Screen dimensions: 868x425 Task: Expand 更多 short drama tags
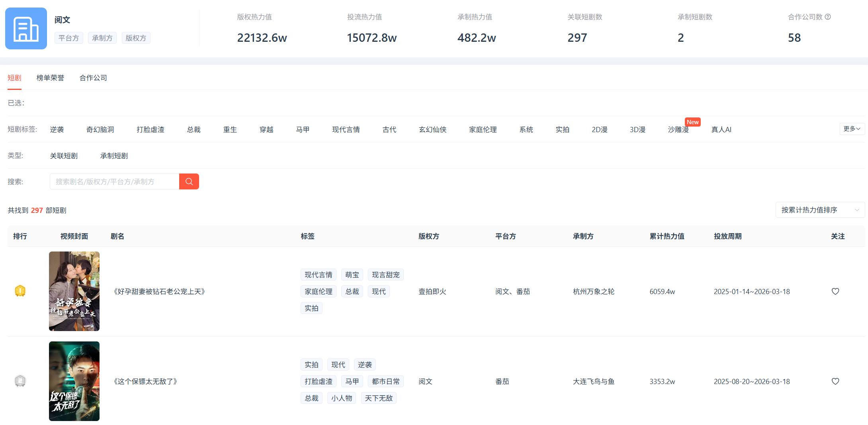tap(852, 129)
